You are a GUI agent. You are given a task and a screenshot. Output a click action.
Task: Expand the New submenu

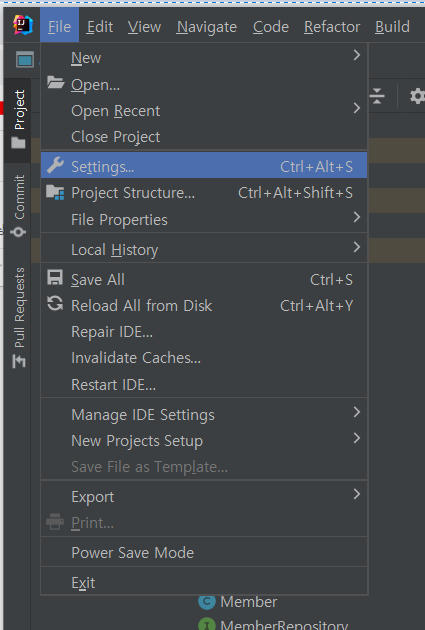204,58
